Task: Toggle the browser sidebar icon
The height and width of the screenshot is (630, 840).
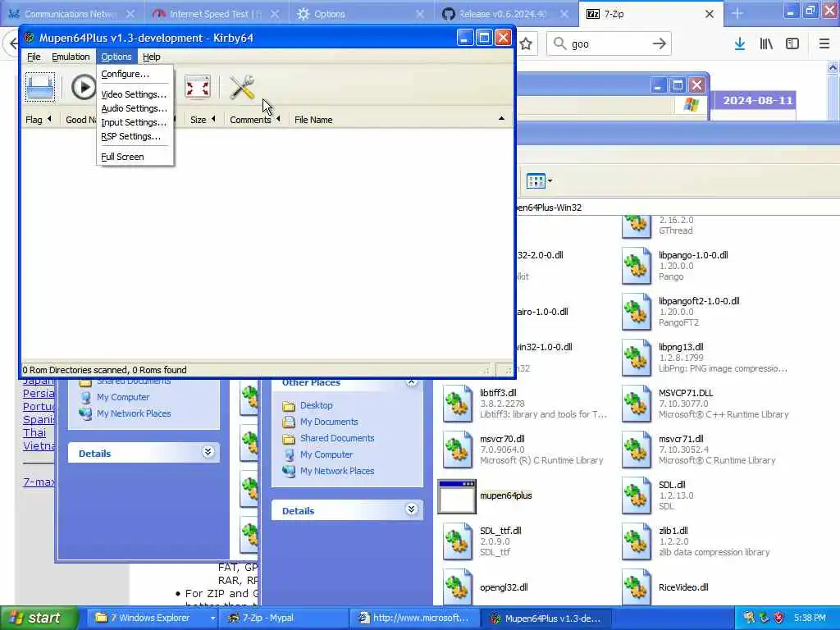Action: point(792,44)
